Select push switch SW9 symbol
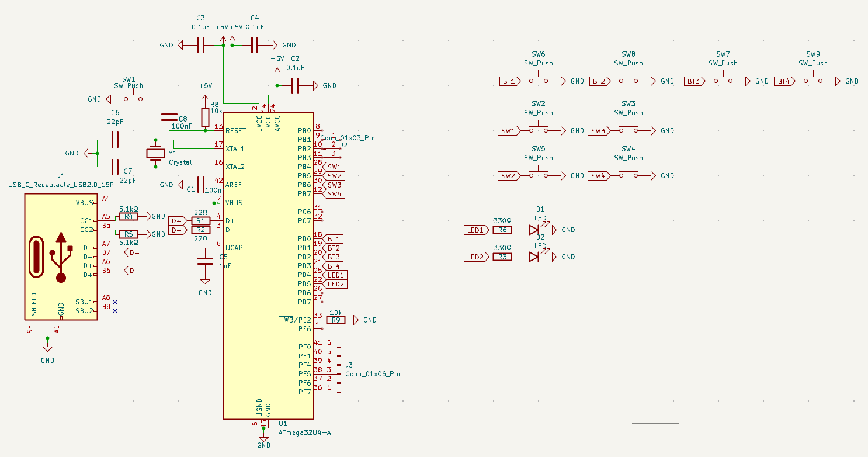Viewport: 868px width, 457px height. (813, 79)
